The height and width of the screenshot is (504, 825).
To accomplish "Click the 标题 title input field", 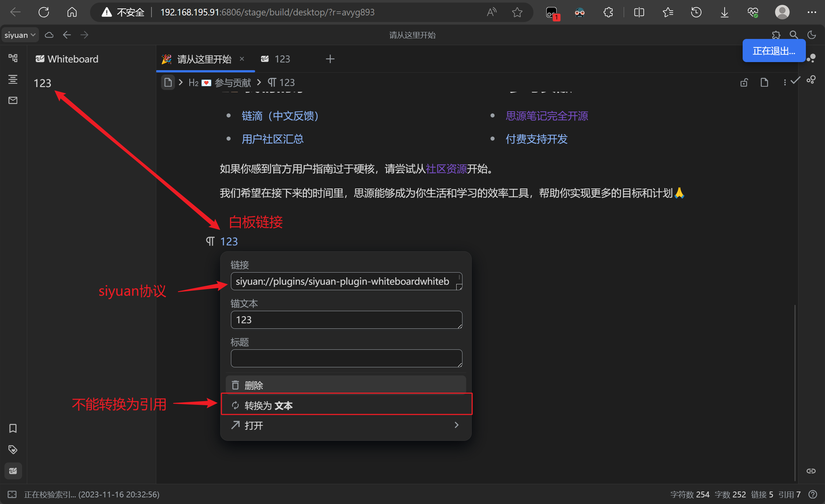I will (x=346, y=358).
